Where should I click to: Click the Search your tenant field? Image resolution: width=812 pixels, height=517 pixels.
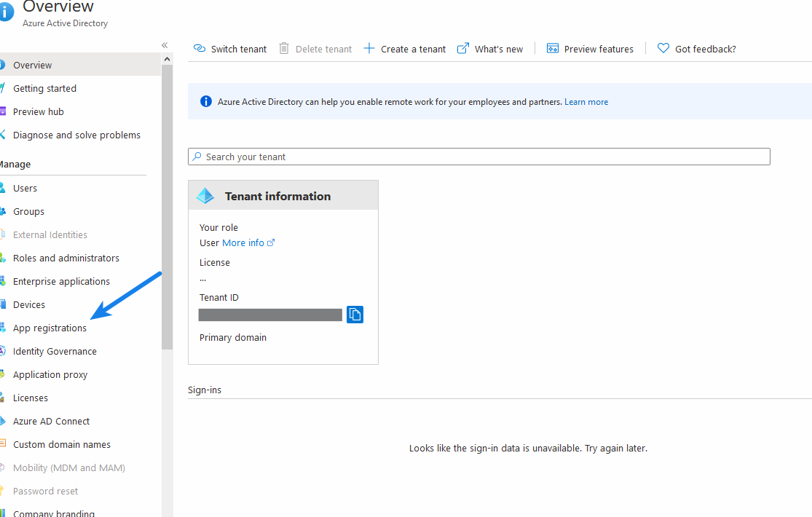tap(478, 157)
